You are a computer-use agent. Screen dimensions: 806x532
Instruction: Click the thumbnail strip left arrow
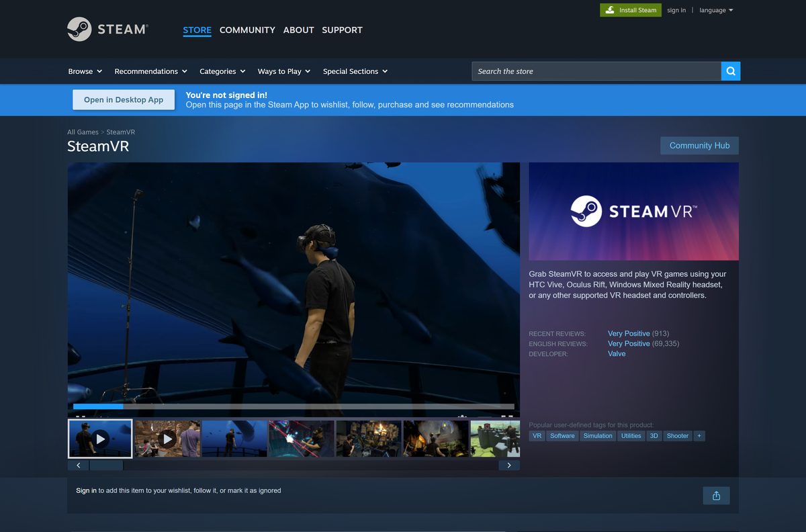click(78, 465)
